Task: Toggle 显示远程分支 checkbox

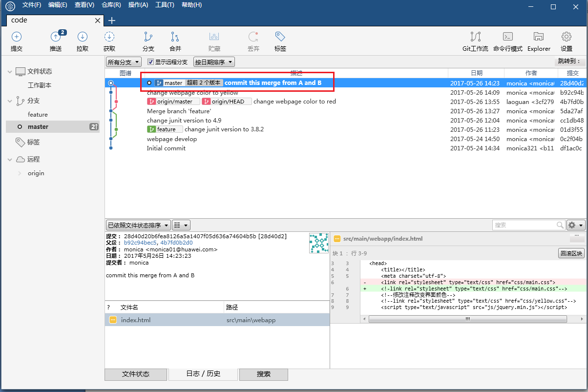Action: pos(151,62)
